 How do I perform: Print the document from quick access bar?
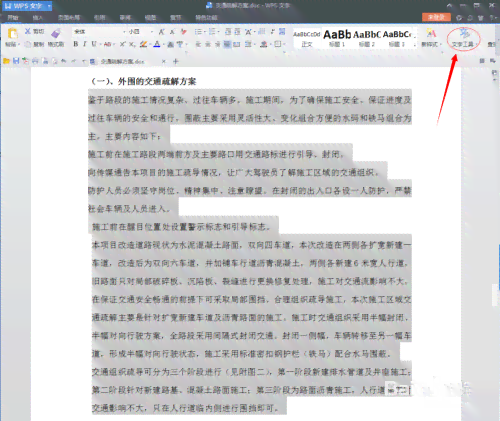click(x=35, y=61)
